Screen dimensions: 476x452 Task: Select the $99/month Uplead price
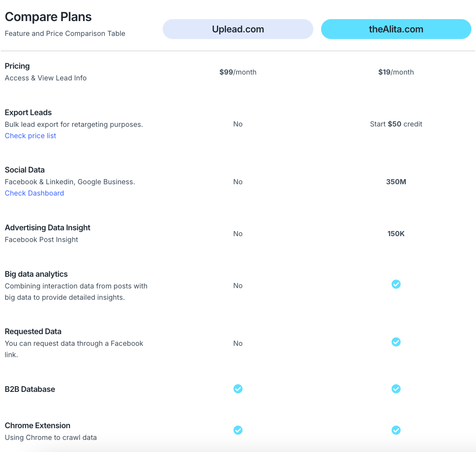click(238, 72)
